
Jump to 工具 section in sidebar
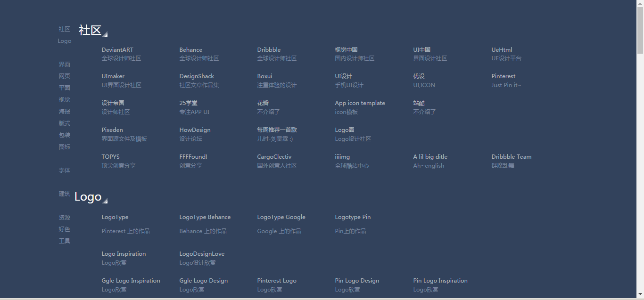[65, 241]
